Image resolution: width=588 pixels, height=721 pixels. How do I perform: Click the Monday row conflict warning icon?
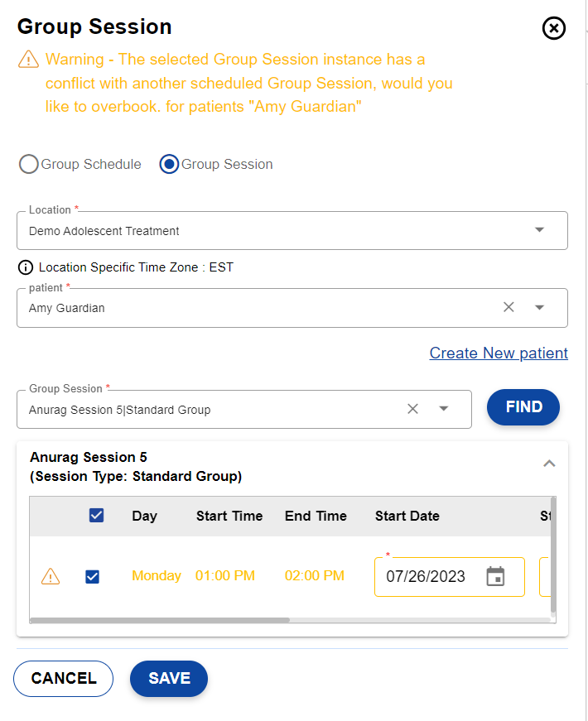tap(51, 576)
